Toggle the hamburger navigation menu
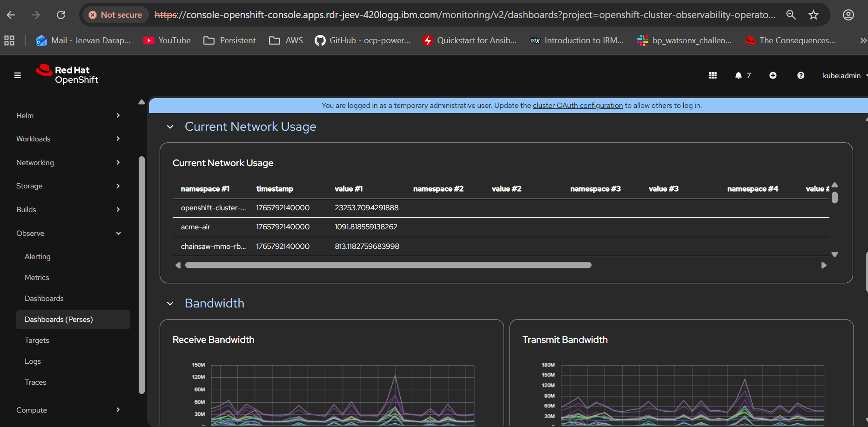Screen dimensions: 868x427 18,75
